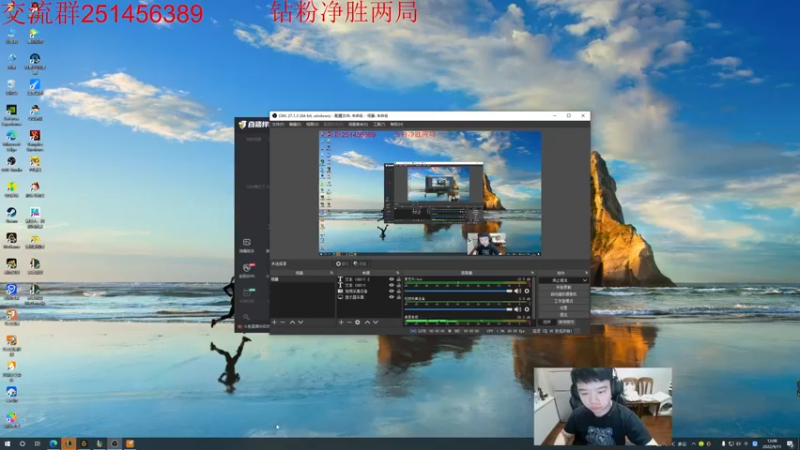Lock the 视频采集设备 source
Screen dimensions: 800x450
[x=398, y=291]
